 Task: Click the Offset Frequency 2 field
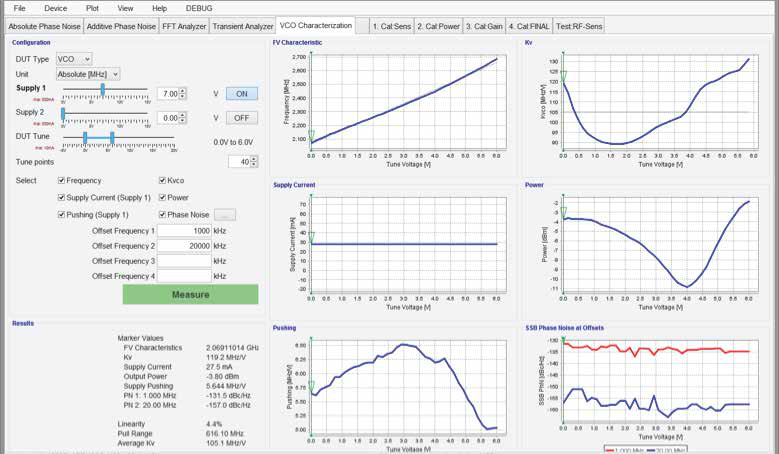[x=184, y=246]
